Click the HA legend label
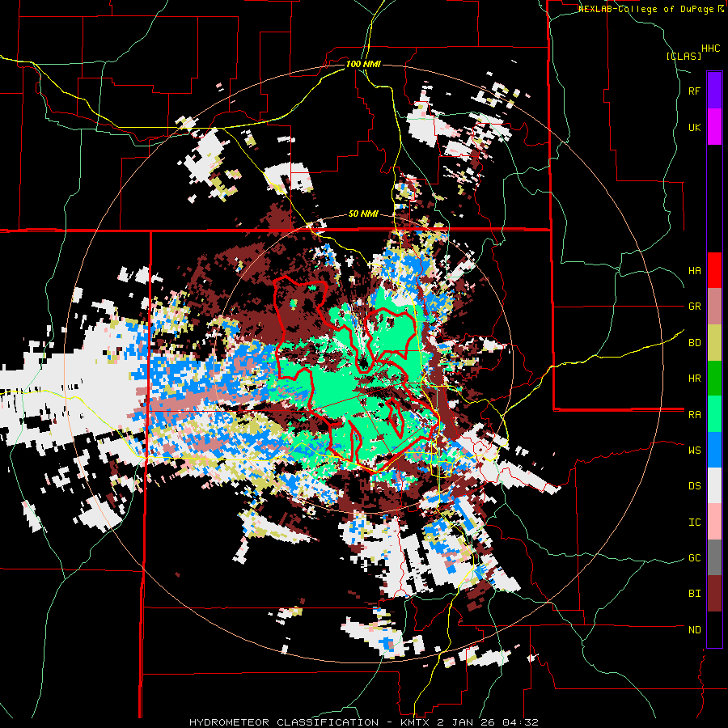This screenshot has width=728, height=728. pos(694,271)
